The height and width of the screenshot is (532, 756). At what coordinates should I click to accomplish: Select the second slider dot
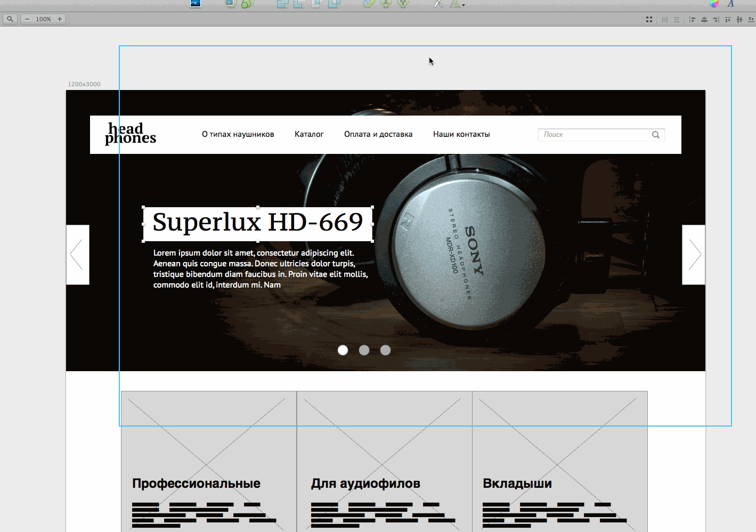tap(364, 350)
